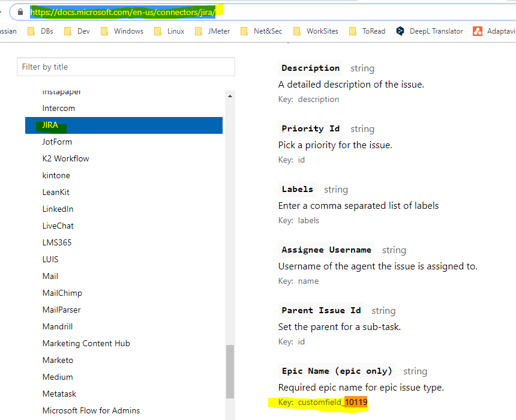The image size is (516, 420).
Task: Open the DeepL Translator bookmark
Action: (430, 31)
